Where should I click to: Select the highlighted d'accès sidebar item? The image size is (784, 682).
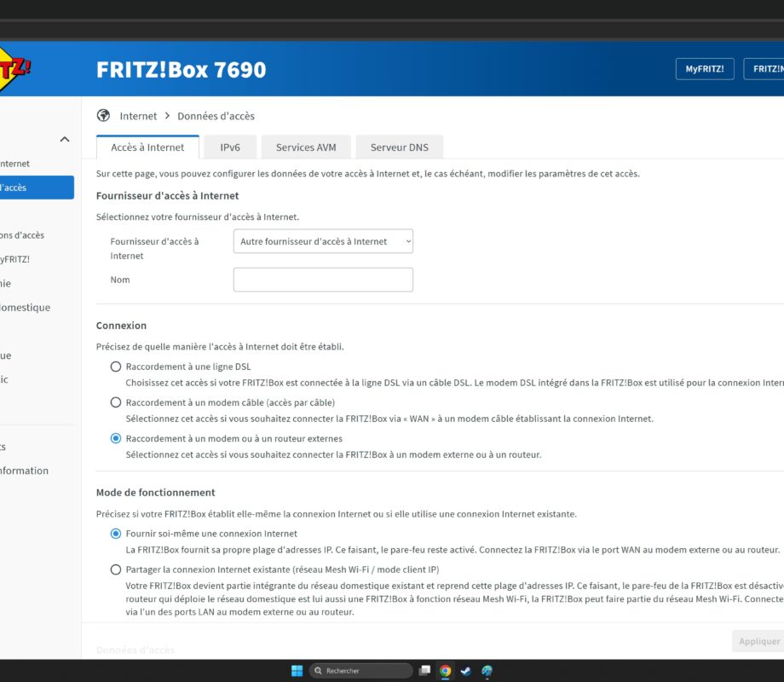point(37,188)
